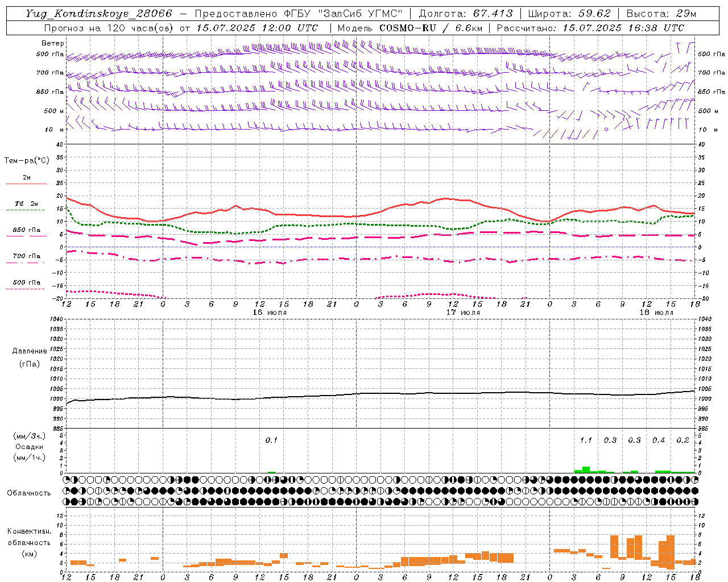Click the 17 июля date label

pyautogui.click(x=463, y=313)
